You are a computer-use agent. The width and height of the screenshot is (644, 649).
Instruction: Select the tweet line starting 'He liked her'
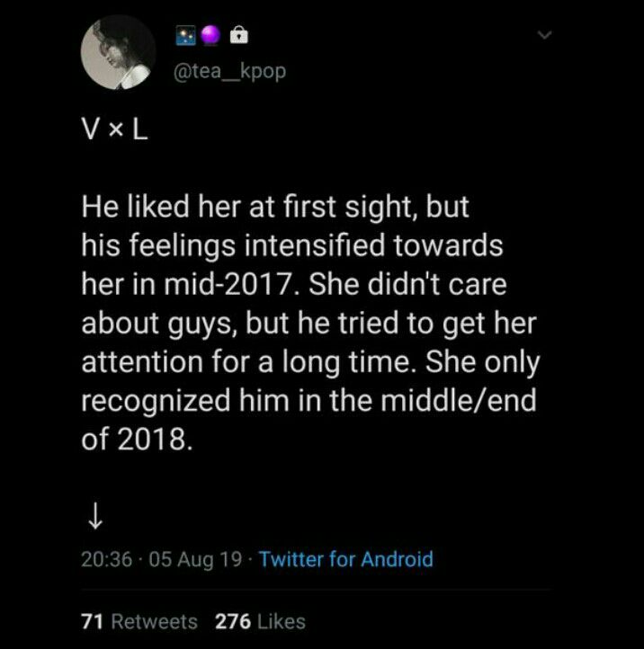[x=275, y=207]
